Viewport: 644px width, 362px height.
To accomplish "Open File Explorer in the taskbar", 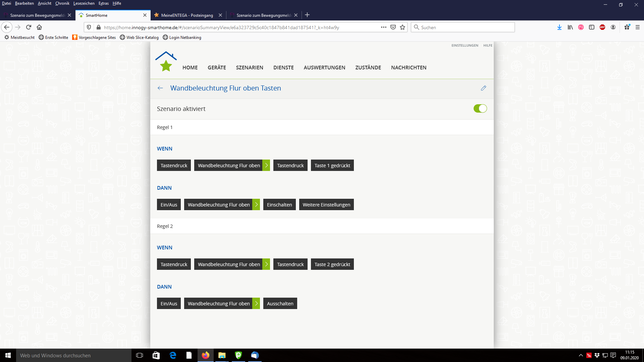I will [222, 355].
